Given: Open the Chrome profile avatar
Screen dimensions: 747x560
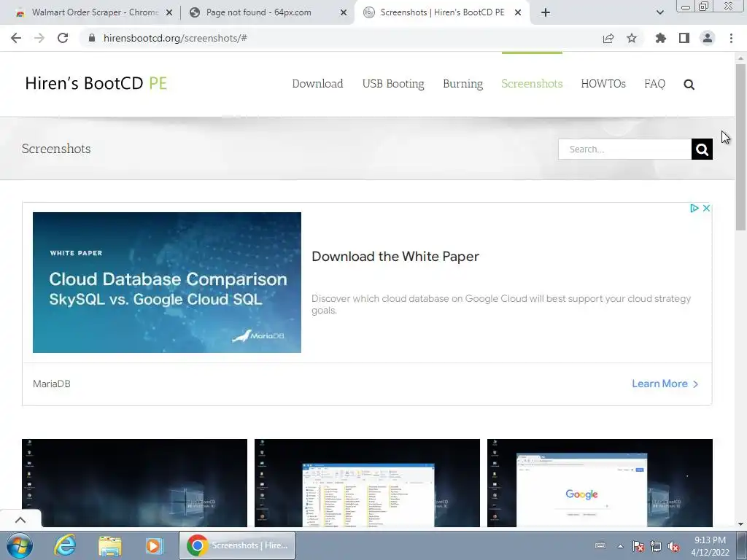Looking at the screenshot, I should [708, 38].
